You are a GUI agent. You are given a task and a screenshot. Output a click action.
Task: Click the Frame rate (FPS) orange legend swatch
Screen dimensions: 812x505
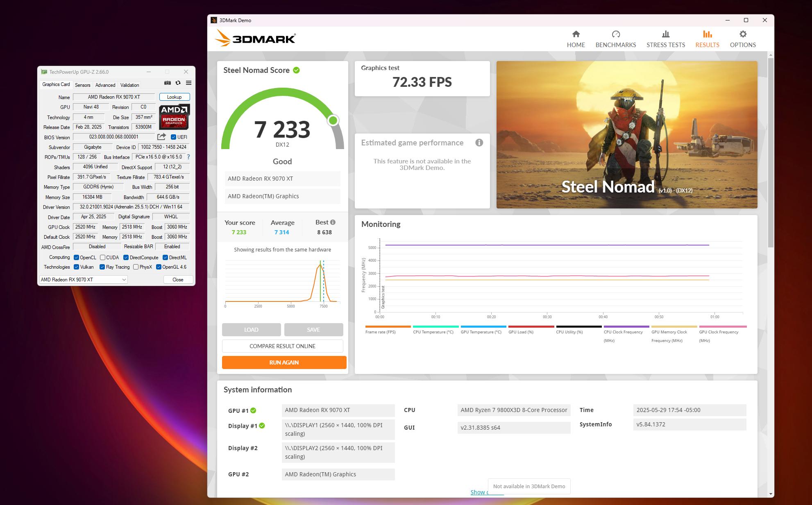click(388, 327)
